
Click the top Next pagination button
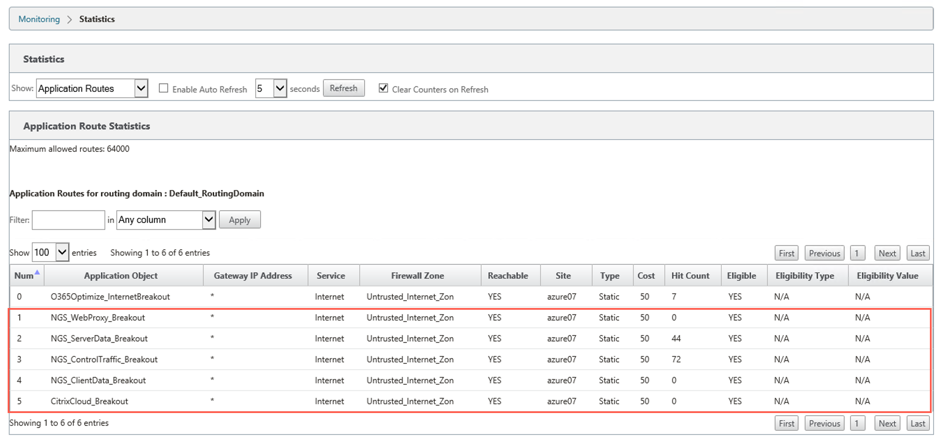[x=887, y=253]
